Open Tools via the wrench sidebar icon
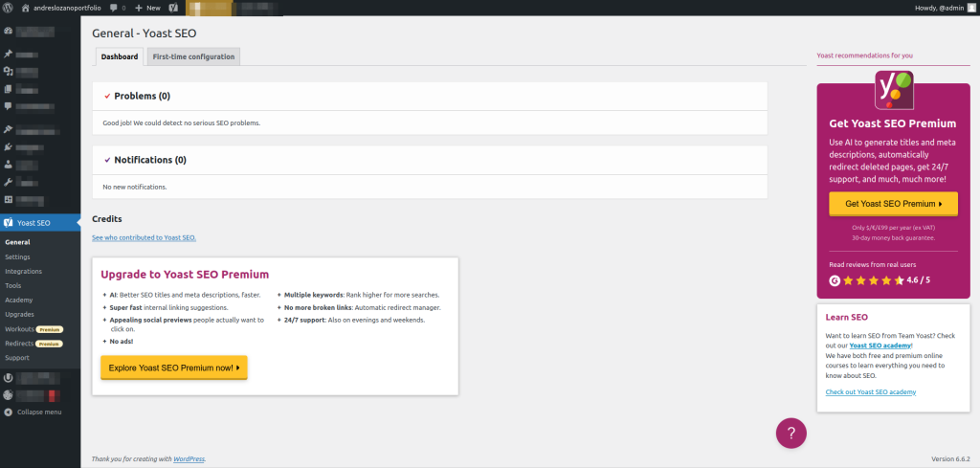The height and width of the screenshot is (468, 980). coord(8,182)
